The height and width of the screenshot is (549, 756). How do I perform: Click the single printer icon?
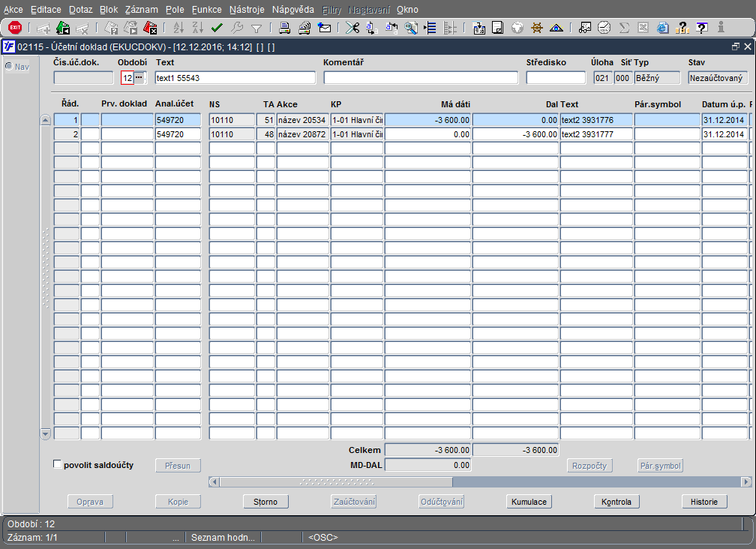click(284, 28)
